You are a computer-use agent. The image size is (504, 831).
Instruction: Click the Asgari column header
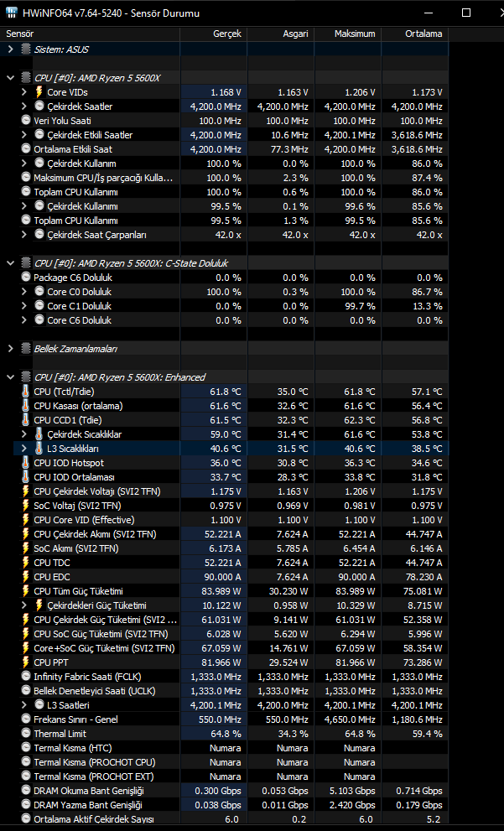point(280,34)
